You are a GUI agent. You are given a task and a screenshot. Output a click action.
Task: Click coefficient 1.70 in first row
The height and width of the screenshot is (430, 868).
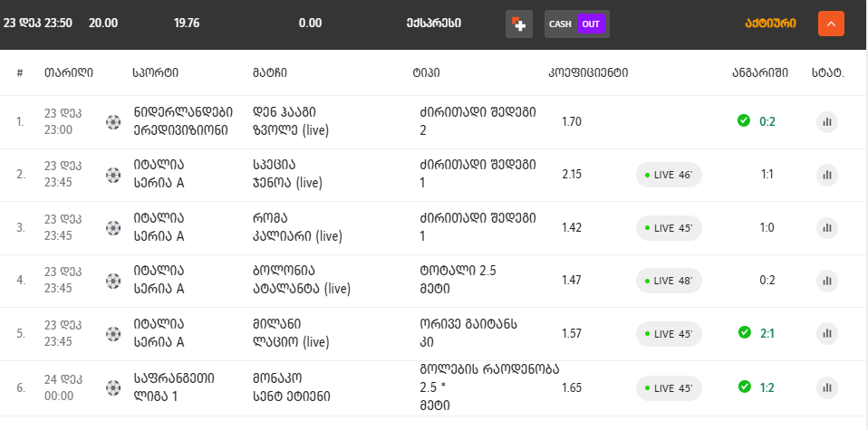(x=572, y=121)
